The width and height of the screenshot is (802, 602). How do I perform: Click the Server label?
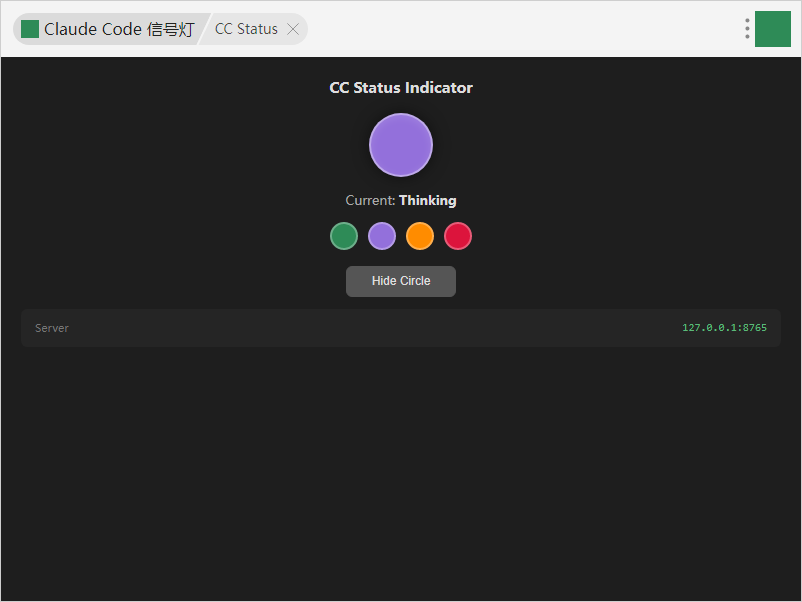click(52, 328)
